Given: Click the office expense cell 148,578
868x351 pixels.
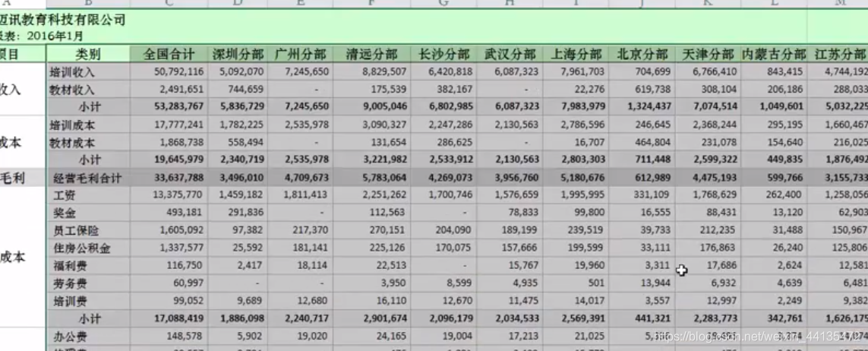Looking at the screenshot, I should click(169, 337).
